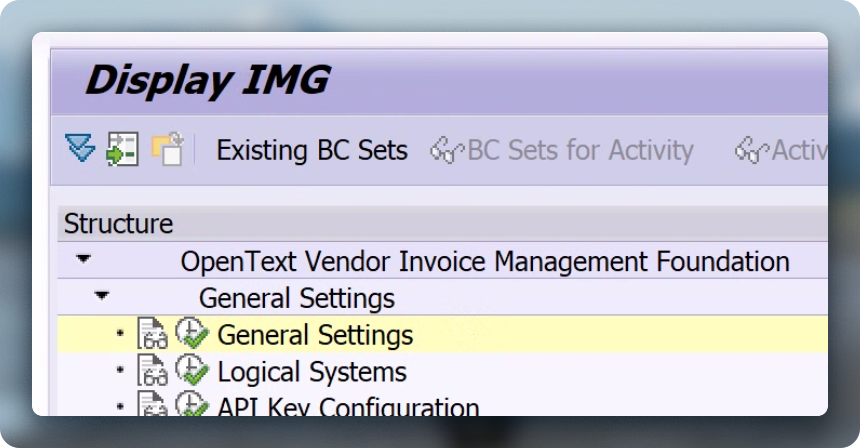This screenshot has height=448, width=860.
Task: Open documentation icon for General Settings activity
Action: [x=152, y=334]
